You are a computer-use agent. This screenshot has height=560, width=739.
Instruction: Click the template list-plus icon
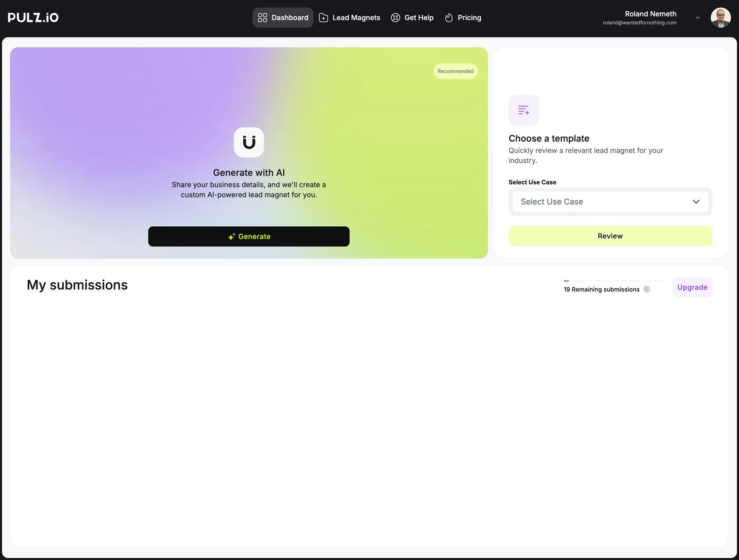click(523, 110)
